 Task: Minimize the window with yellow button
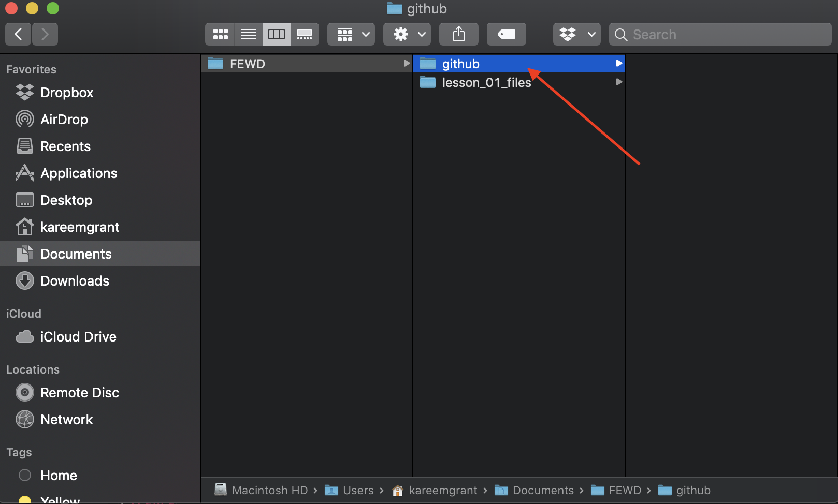click(32, 8)
